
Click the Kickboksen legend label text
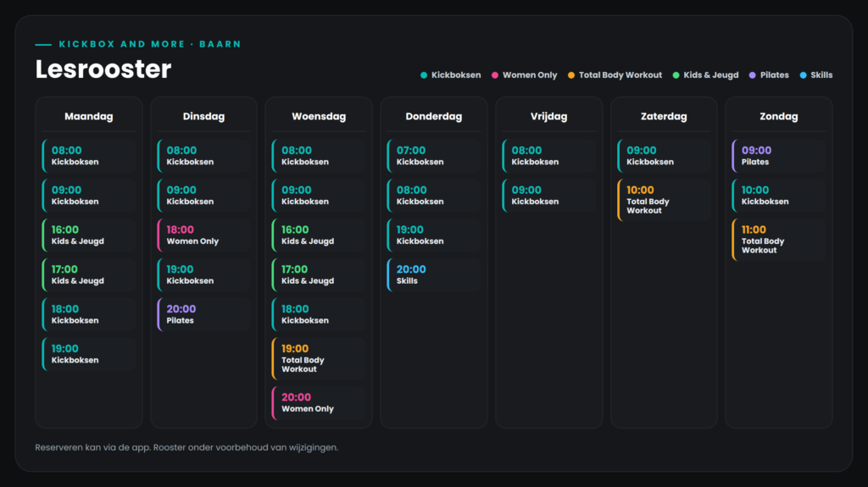click(x=456, y=75)
